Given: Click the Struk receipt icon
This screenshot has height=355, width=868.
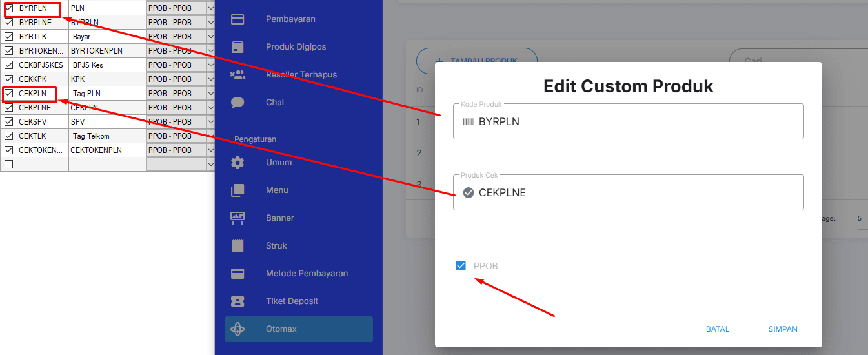Looking at the screenshot, I should (237, 246).
